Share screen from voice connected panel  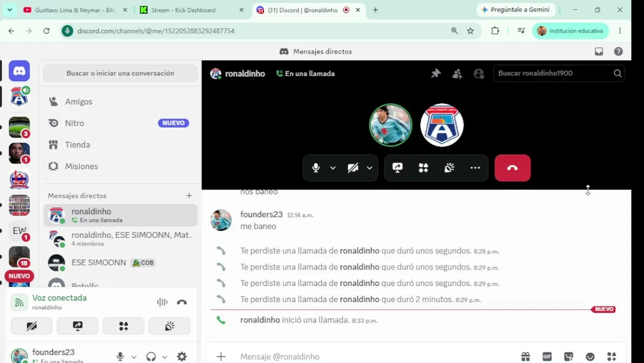click(78, 326)
